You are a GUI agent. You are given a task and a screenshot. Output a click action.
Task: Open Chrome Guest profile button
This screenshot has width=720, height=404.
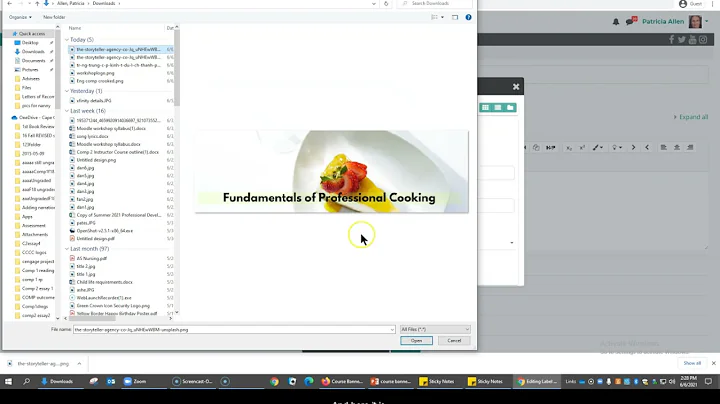point(691,4)
